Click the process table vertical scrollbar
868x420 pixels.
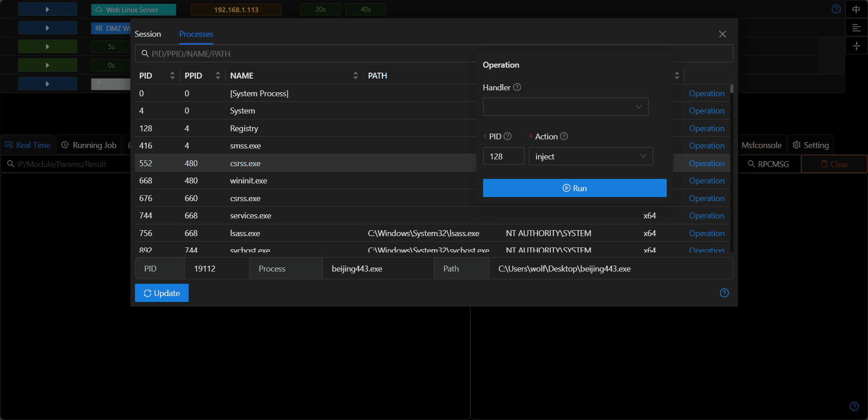[732, 168]
